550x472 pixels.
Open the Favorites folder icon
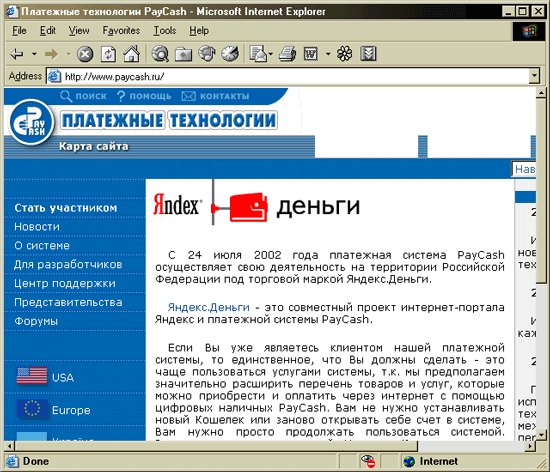pos(183,54)
